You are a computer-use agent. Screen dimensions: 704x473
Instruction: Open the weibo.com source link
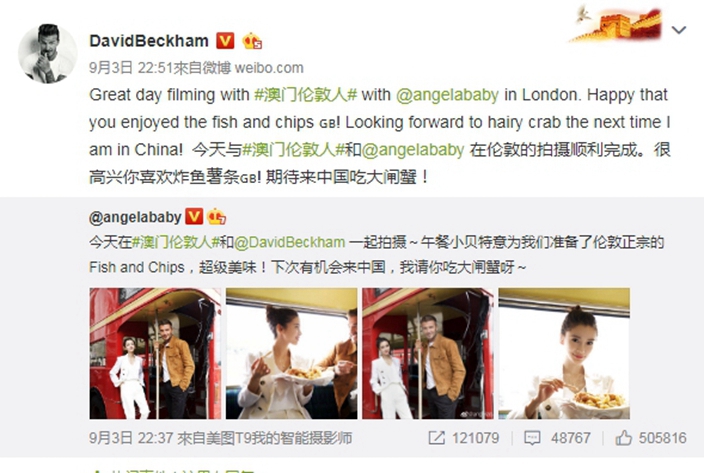269,68
